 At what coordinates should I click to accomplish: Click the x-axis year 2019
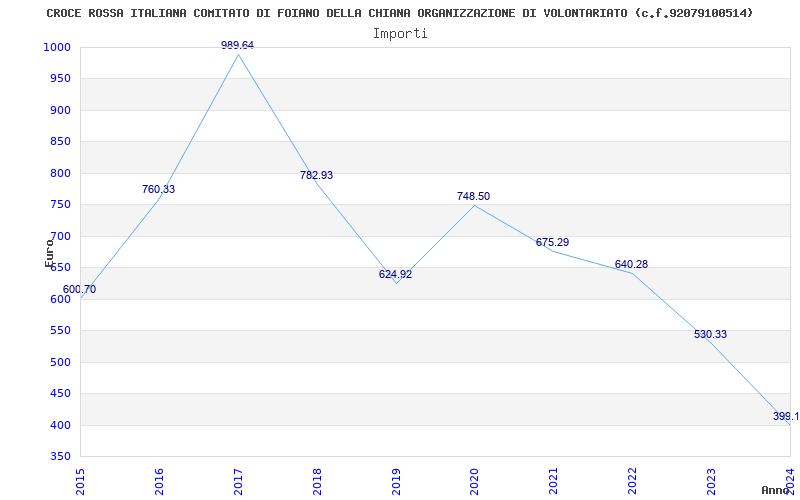(396, 482)
